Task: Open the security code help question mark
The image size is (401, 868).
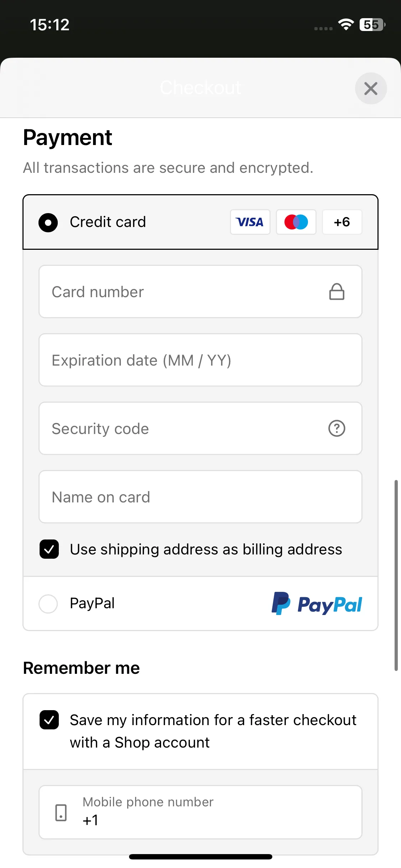Action: click(x=336, y=428)
